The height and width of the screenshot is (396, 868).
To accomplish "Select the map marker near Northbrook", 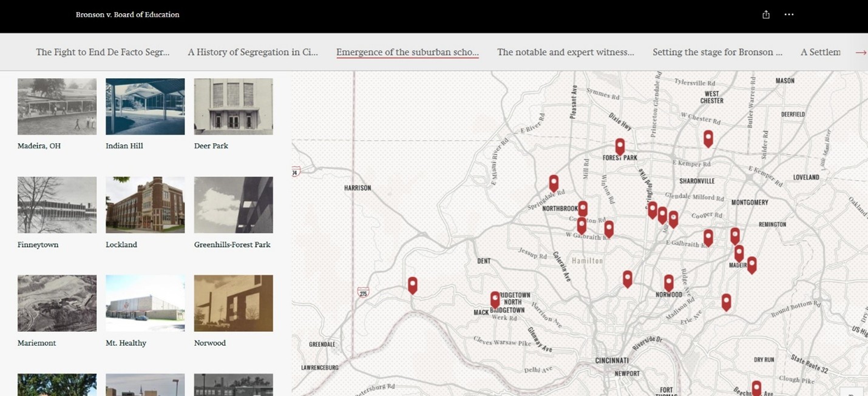I will point(582,207).
